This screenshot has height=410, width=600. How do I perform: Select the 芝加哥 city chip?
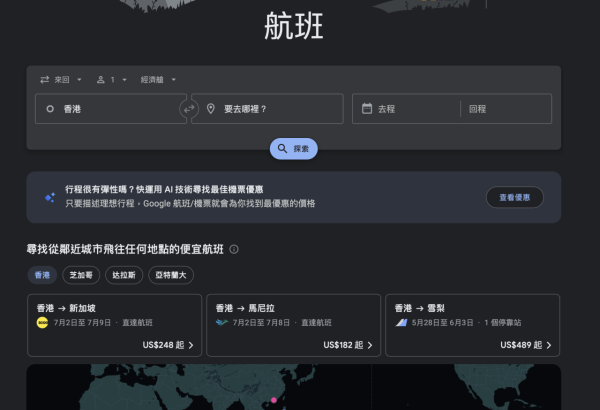click(81, 274)
